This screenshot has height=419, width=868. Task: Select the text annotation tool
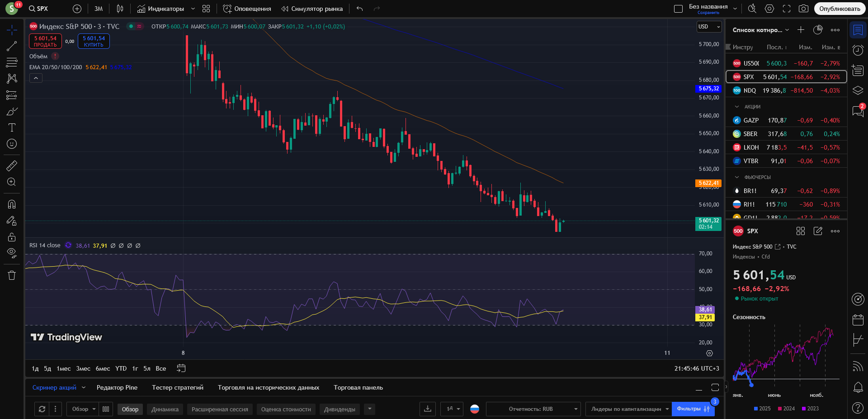[x=12, y=127]
